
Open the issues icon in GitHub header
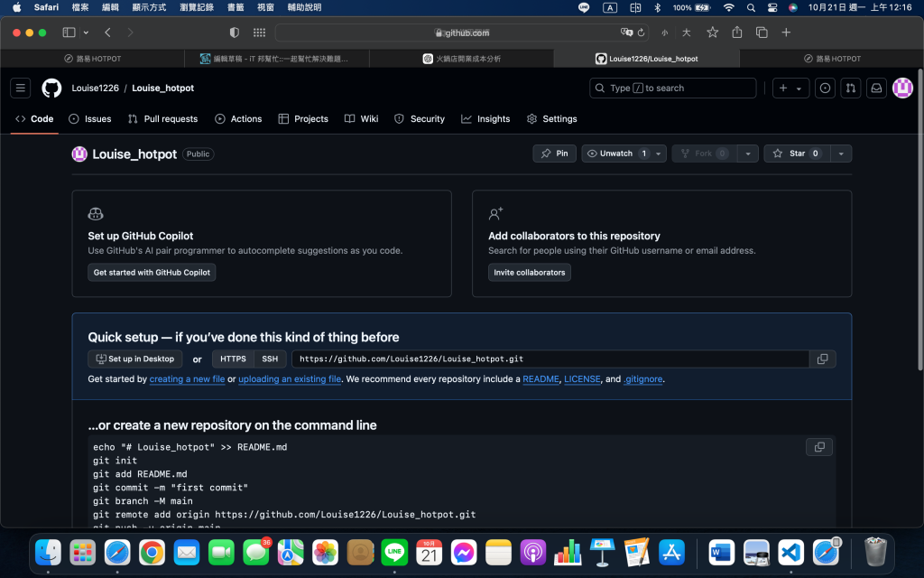[825, 88]
